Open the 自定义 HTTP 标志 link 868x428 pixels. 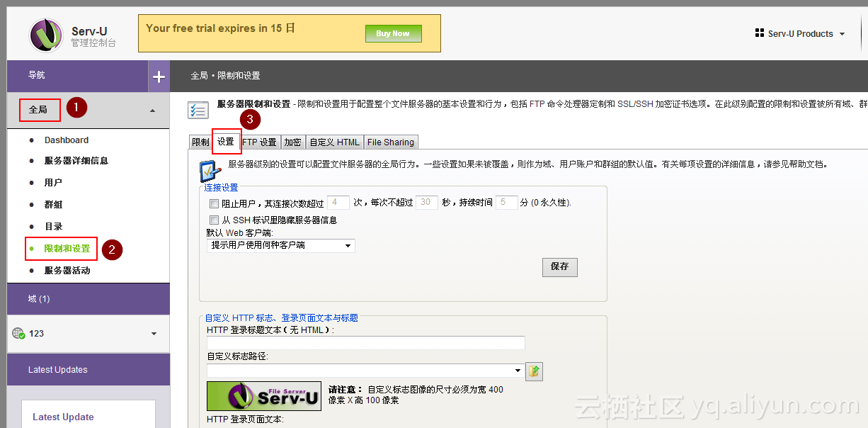[281, 317]
